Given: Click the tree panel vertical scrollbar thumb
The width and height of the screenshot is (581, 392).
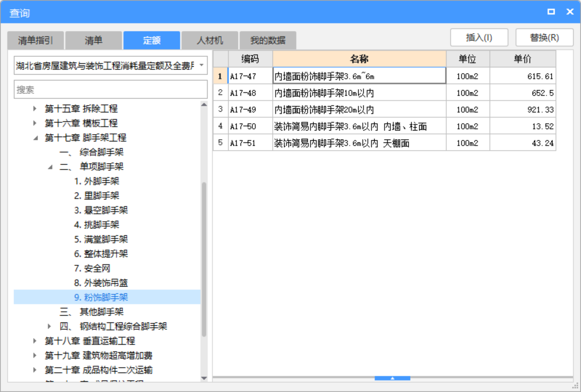Looking at the screenshot, I should 204,259.
